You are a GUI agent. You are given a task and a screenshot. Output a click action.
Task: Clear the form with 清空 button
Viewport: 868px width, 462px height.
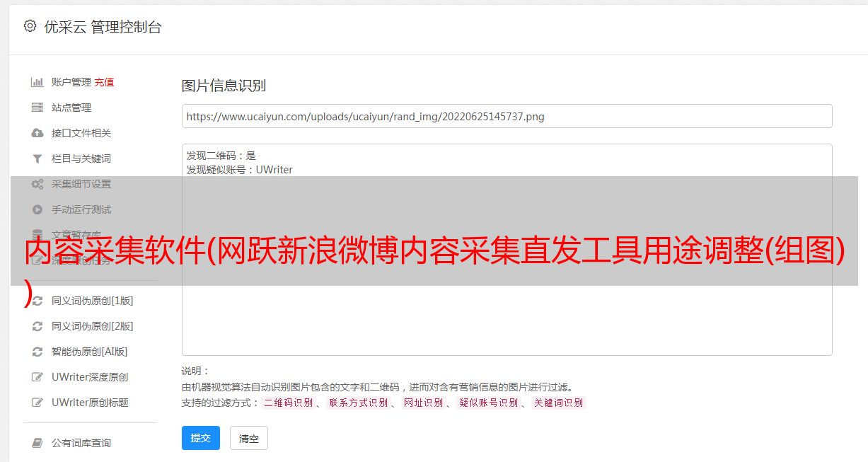pos(249,438)
